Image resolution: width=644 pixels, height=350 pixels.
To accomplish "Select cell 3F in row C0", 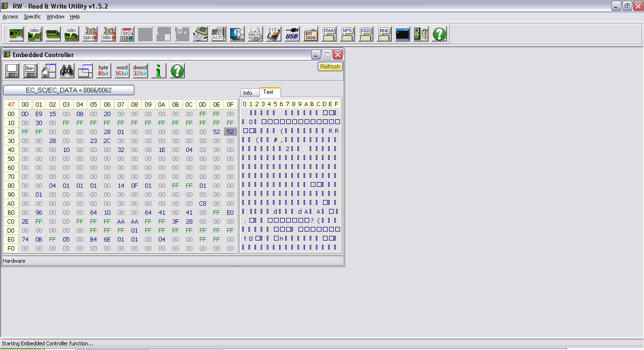I will coord(175,221).
